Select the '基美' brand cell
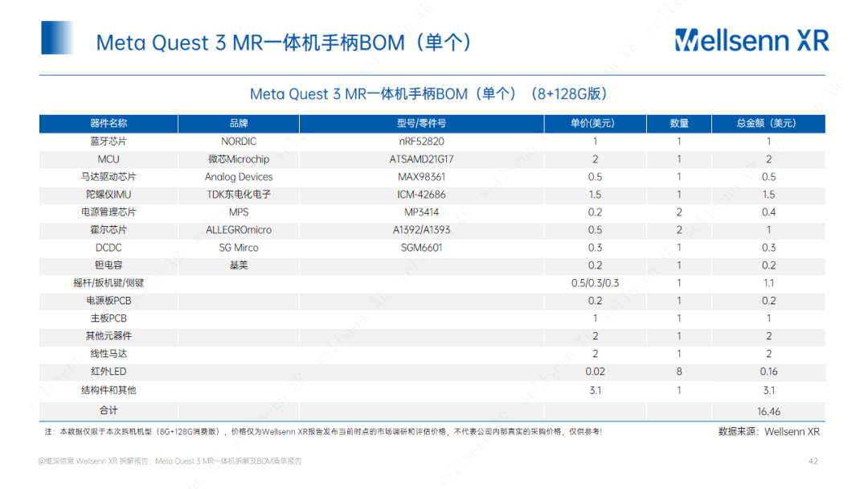868x489 pixels. pos(239,265)
